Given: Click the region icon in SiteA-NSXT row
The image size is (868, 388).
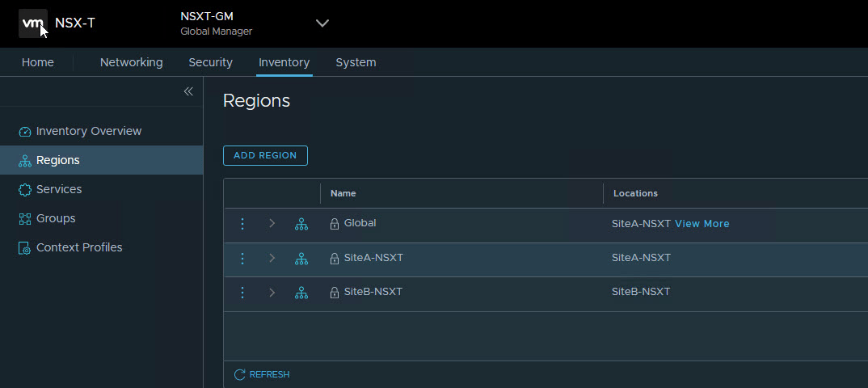Looking at the screenshot, I should pos(301,259).
